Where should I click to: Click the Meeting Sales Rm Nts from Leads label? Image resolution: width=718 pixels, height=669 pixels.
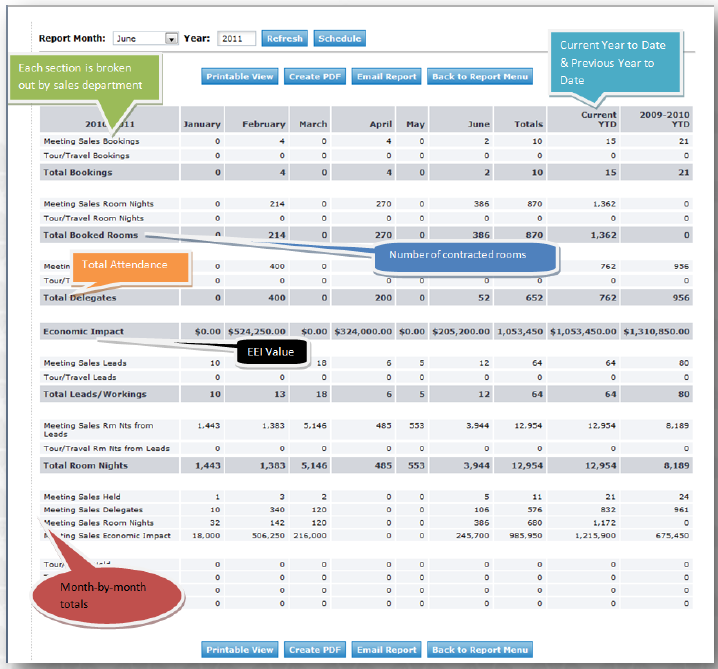pos(98,430)
